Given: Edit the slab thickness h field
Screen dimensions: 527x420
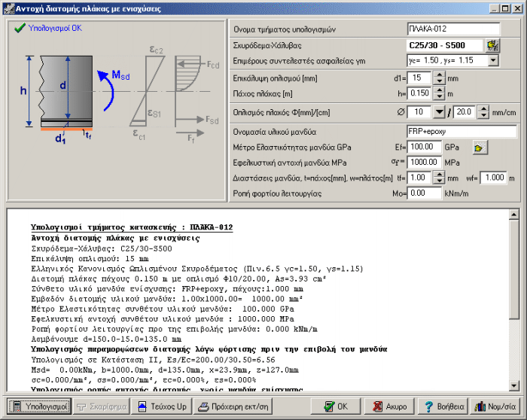Looking at the screenshot, I should point(419,93).
